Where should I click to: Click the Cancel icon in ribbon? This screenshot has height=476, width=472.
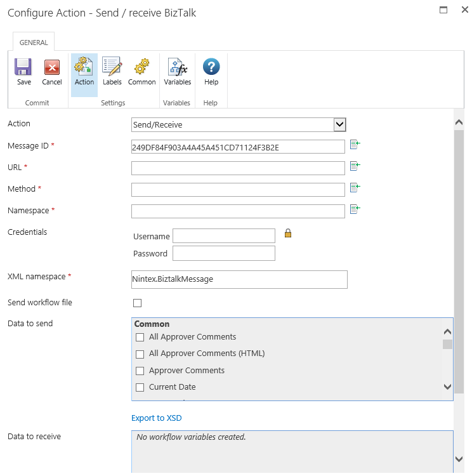52,72
